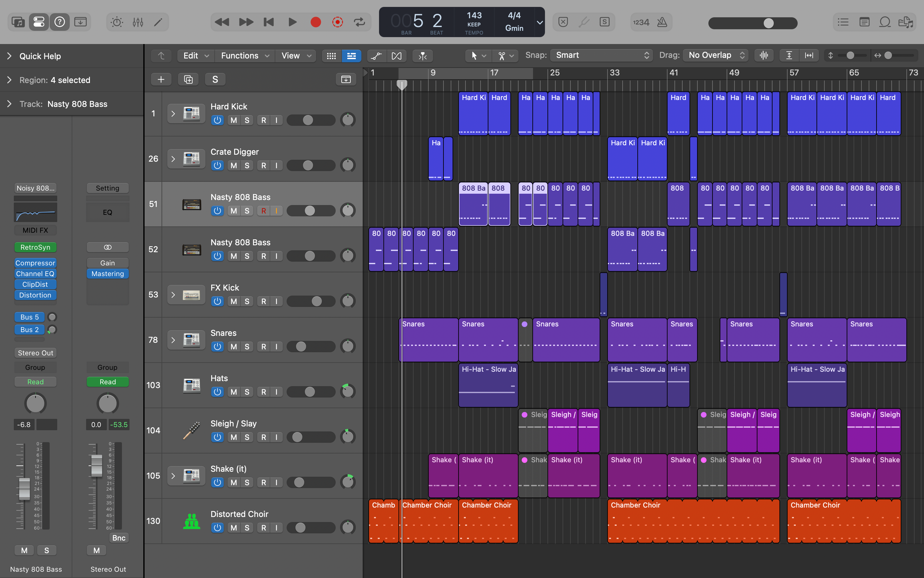Open the Mixer from control bar
924x578 pixels.
pyautogui.click(x=138, y=22)
